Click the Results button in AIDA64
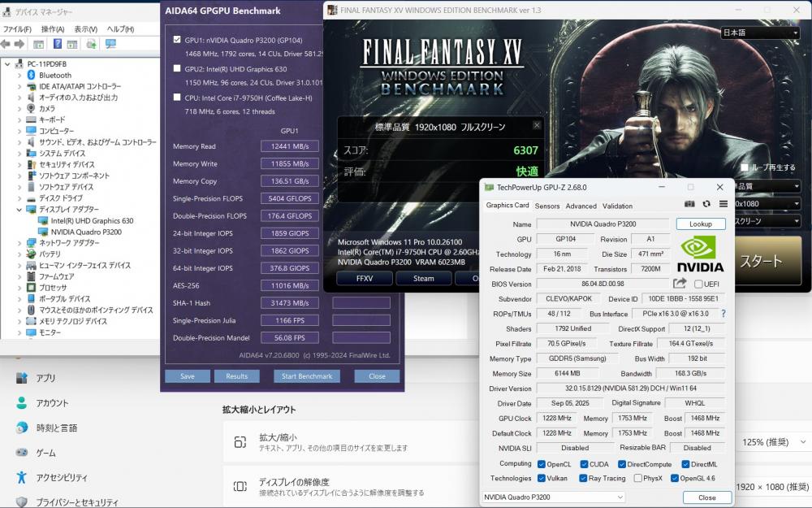This screenshot has height=508, width=812. [236, 376]
